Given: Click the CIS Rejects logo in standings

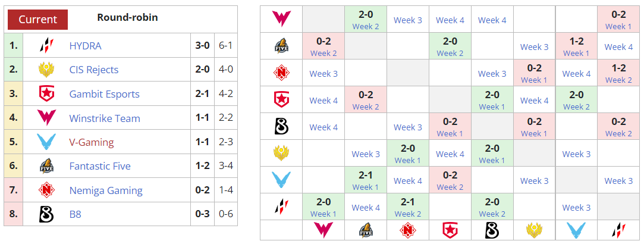Looking at the screenshot, I should coord(46,70).
